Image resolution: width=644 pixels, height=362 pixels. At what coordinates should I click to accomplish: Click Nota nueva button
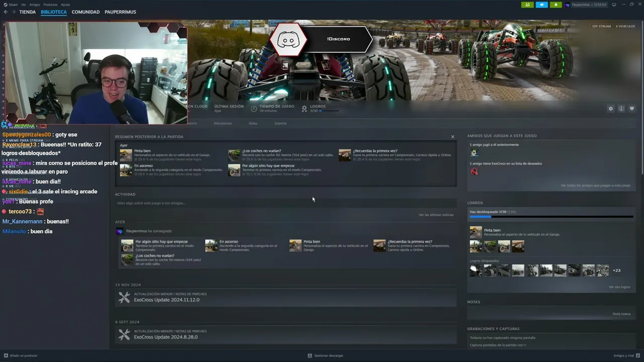click(x=621, y=314)
